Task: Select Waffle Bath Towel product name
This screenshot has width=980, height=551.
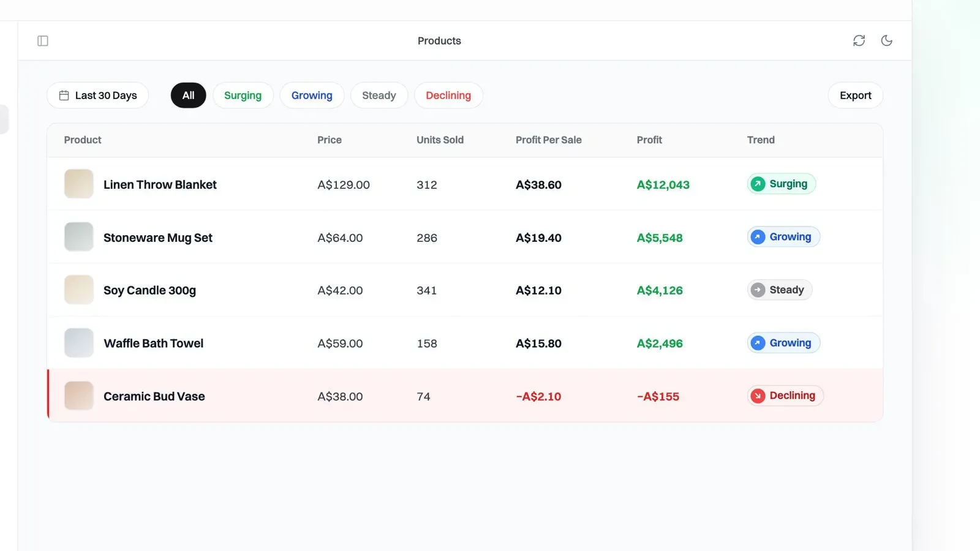Action: tap(154, 343)
